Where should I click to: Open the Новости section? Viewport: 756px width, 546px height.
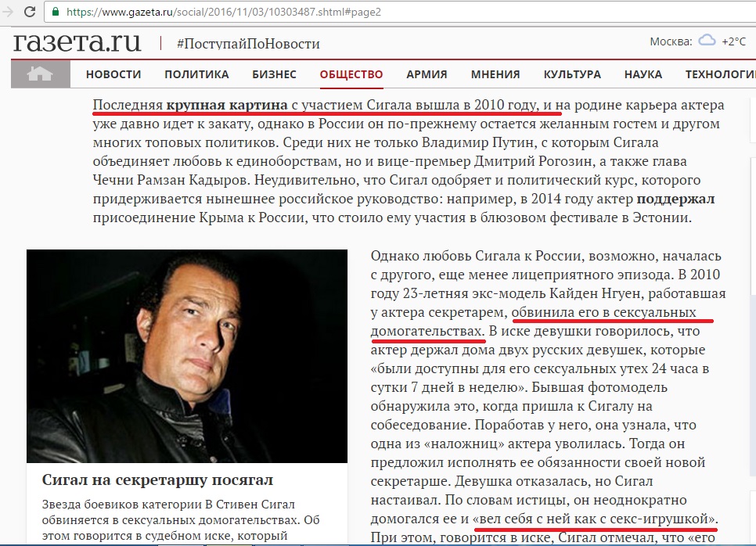pos(113,74)
